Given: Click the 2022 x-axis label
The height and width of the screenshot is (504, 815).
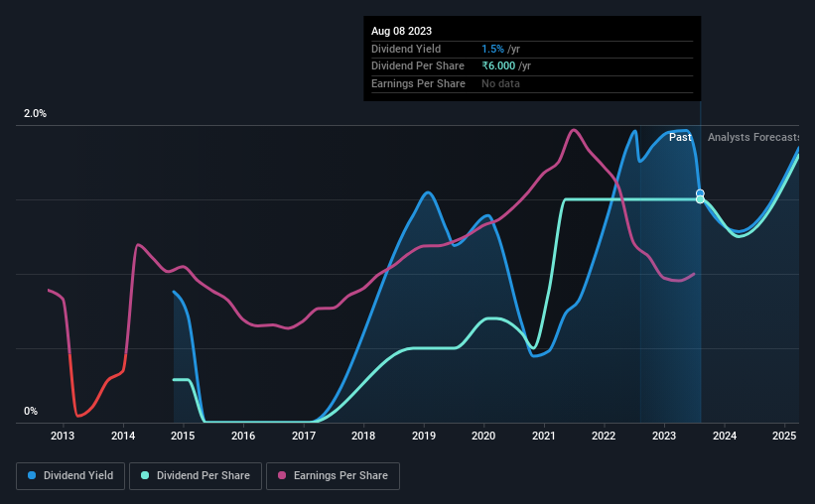Looking at the screenshot, I should tap(604, 436).
